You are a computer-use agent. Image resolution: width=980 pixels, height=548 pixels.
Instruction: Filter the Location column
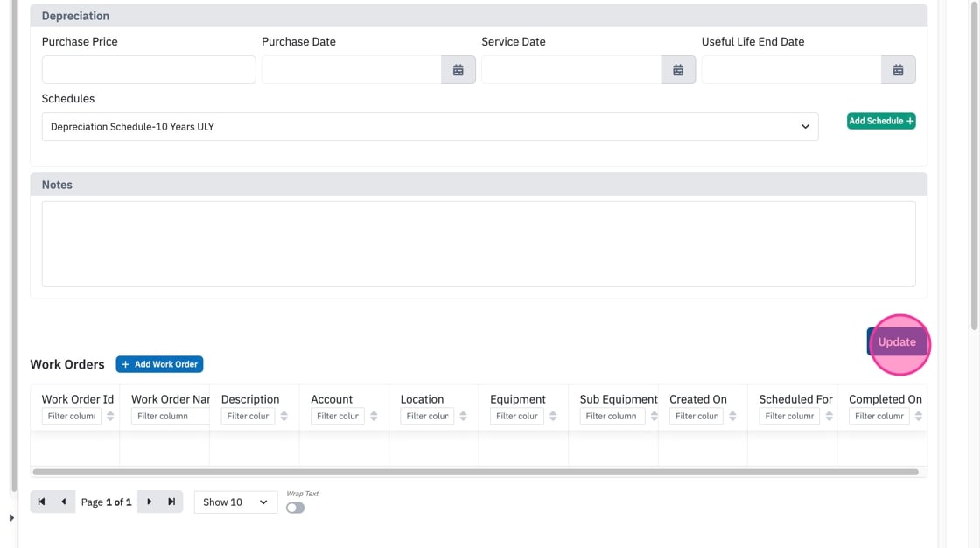click(427, 416)
